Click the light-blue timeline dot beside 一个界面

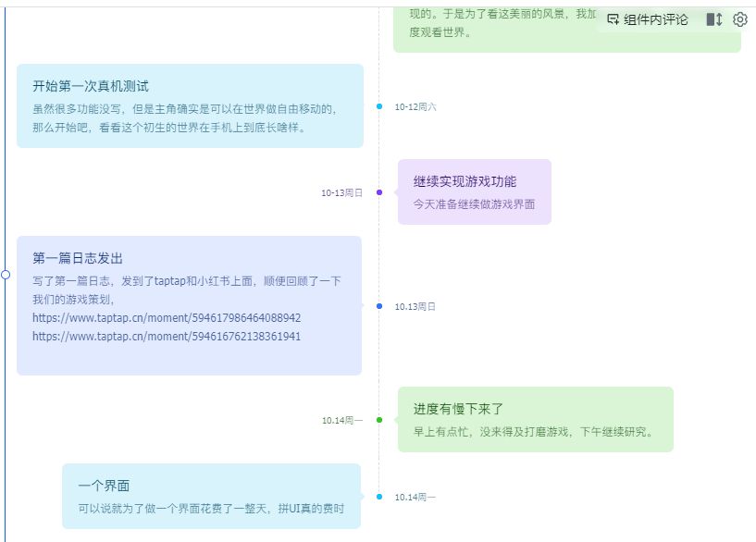(379, 497)
